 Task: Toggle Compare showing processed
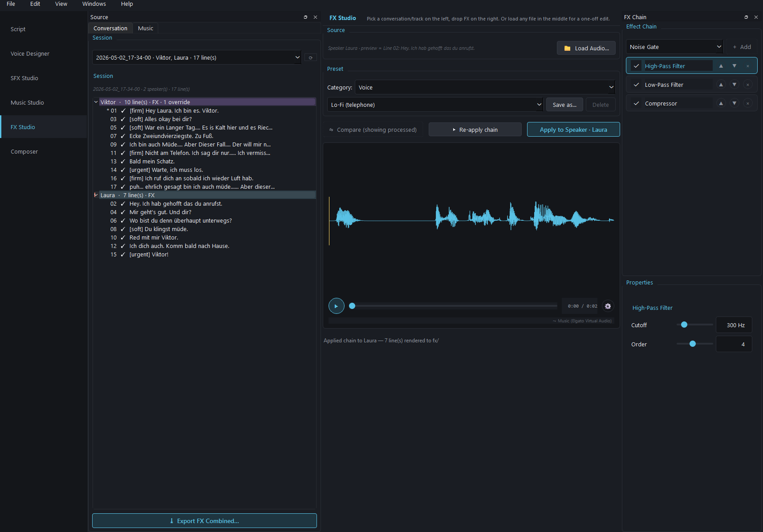(373, 130)
